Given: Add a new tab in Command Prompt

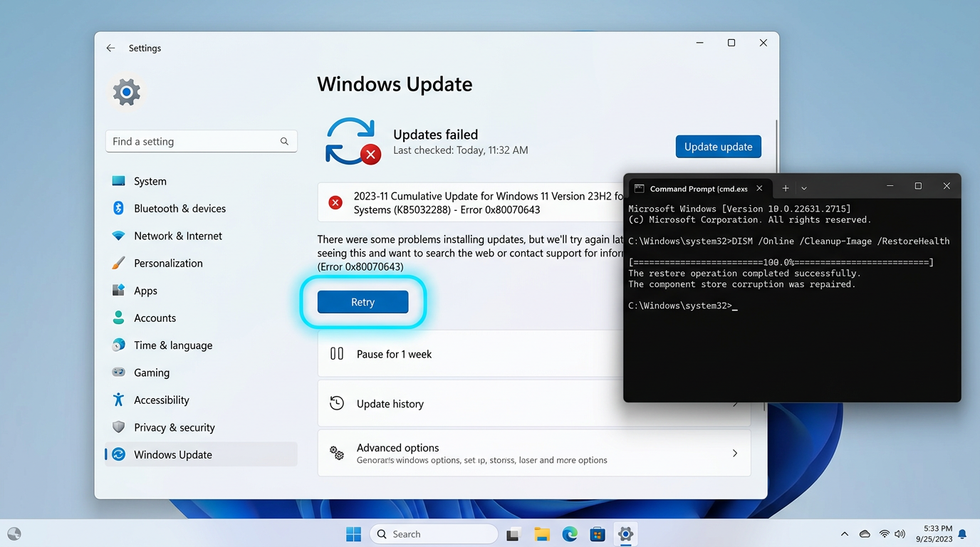Looking at the screenshot, I should pos(786,188).
